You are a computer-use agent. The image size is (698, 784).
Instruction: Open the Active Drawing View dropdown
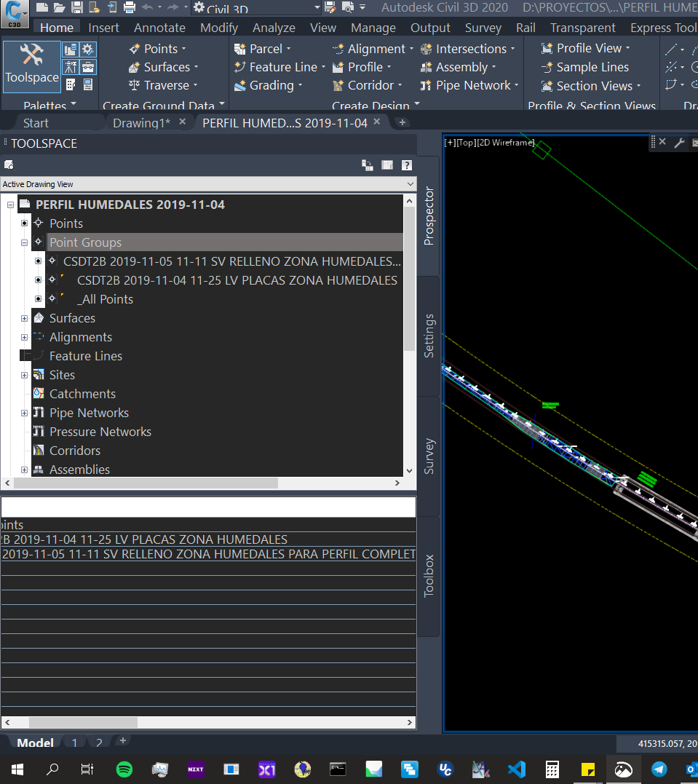(x=409, y=184)
